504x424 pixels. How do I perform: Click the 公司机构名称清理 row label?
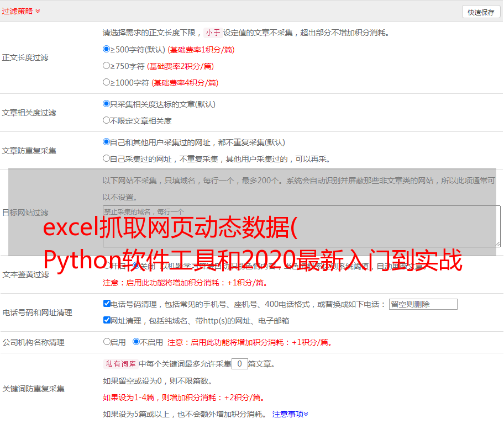(33, 342)
